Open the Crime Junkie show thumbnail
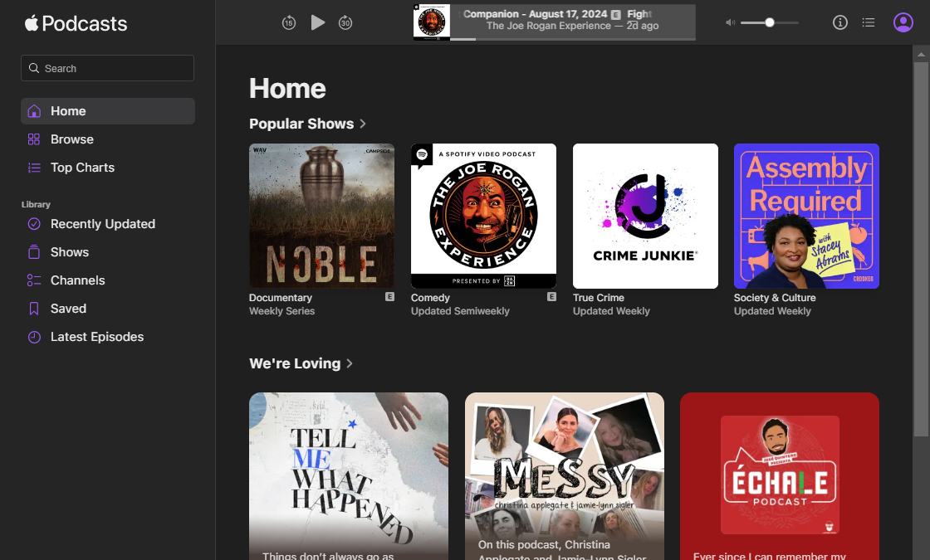This screenshot has height=560, width=930. click(x=645, y=216)
